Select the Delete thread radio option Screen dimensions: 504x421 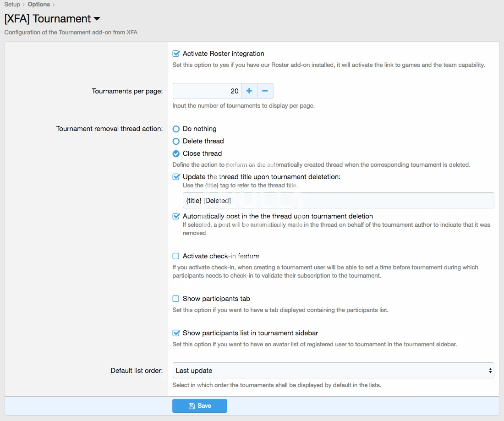[x=176, y=141]
